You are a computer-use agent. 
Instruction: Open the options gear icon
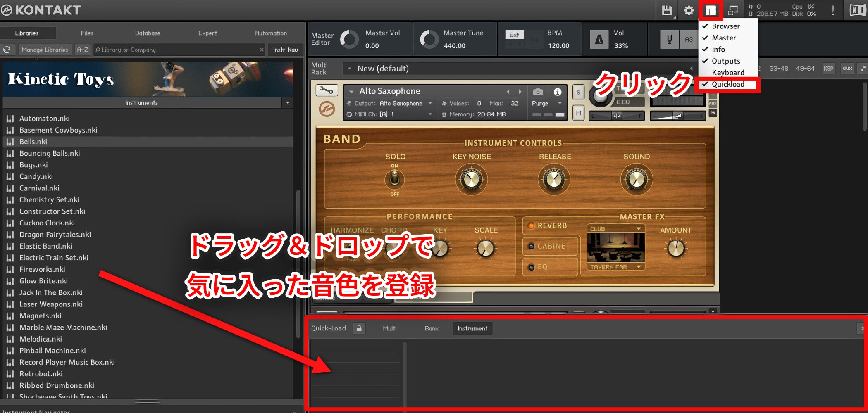coord(689,10)
